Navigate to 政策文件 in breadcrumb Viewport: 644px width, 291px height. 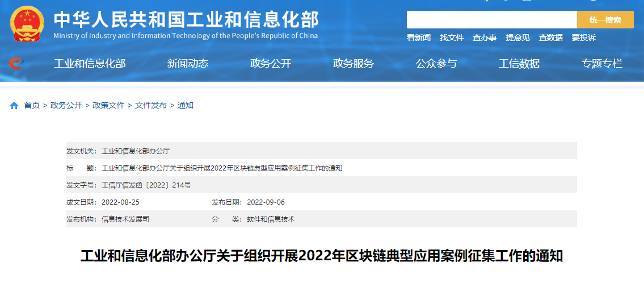(108, 106)
